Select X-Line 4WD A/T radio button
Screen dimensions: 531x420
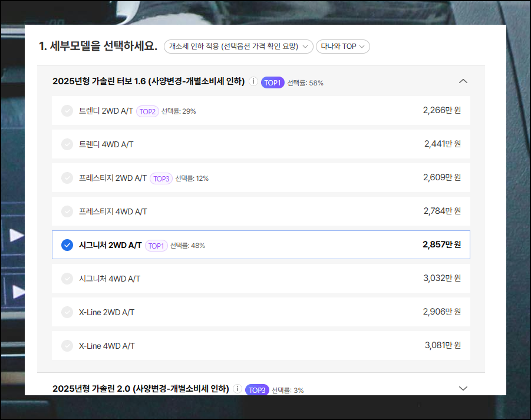point(67,346)
